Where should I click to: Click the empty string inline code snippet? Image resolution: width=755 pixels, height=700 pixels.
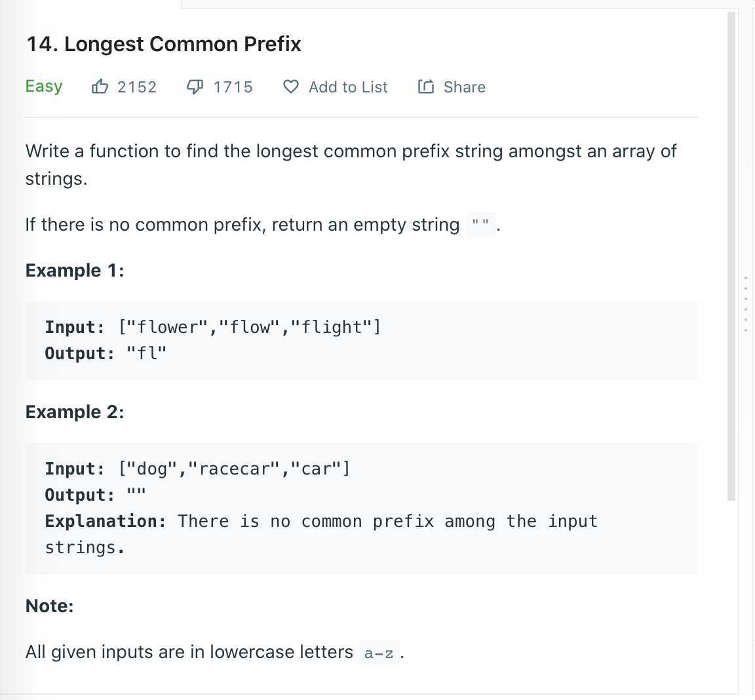pos(480,224)
